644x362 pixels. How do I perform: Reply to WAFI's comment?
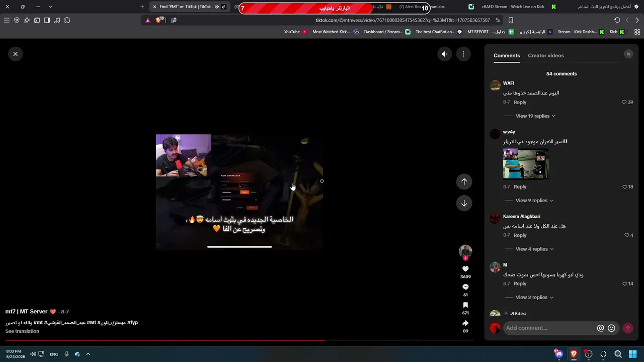click(x=520, y=103)
